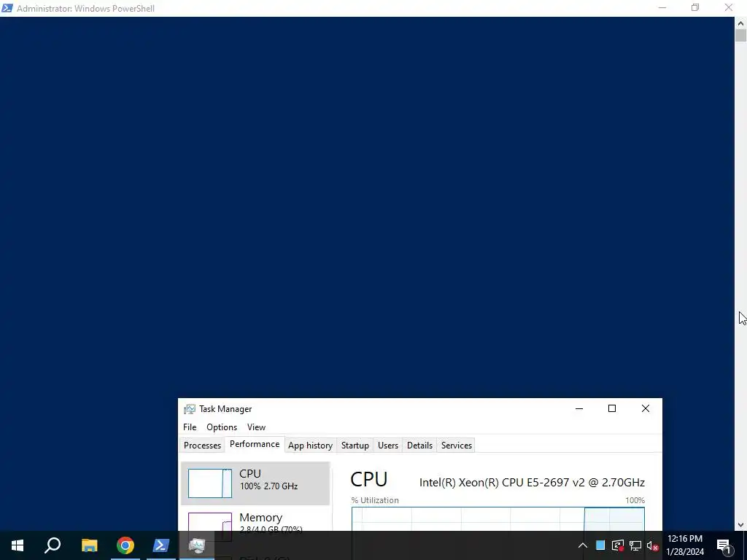Screen dimensions: 747x560
Task: Go to the Users tab
Action: (x=388, y=446)
